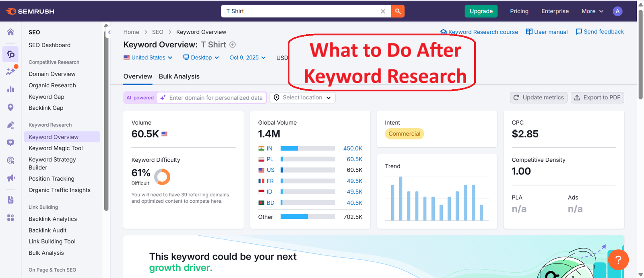Click the Semrush logo
Image resolution: width=644 pixels, height=278 pixels.
pos(30,11)
